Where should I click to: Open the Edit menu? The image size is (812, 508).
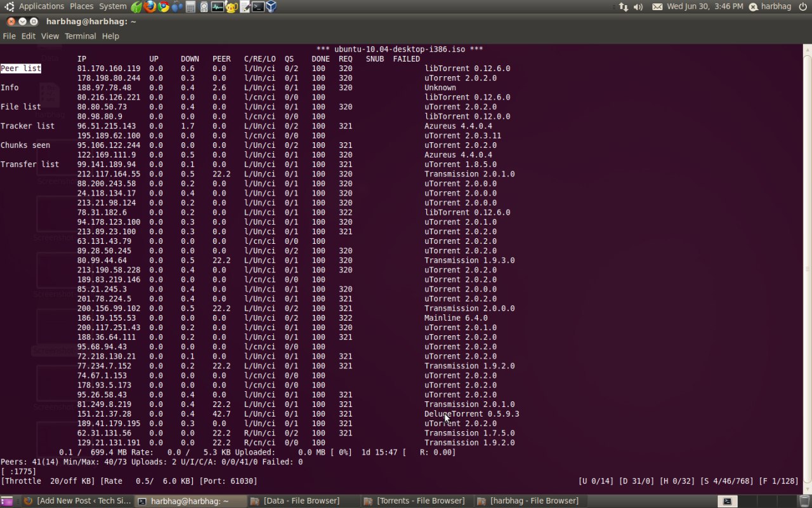coord(29,36)
